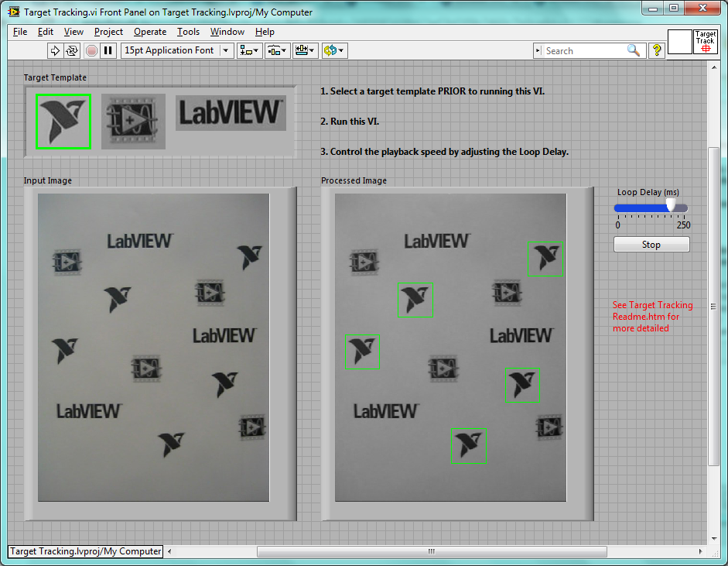Click the Stop button
This screenshot has width=728, height=566.
[x=651, y=245]
